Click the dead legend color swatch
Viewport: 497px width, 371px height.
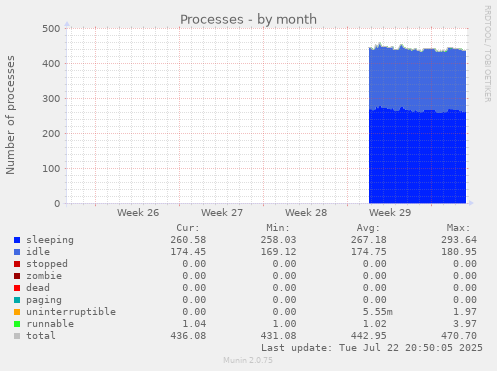click(x=17, y=288)
